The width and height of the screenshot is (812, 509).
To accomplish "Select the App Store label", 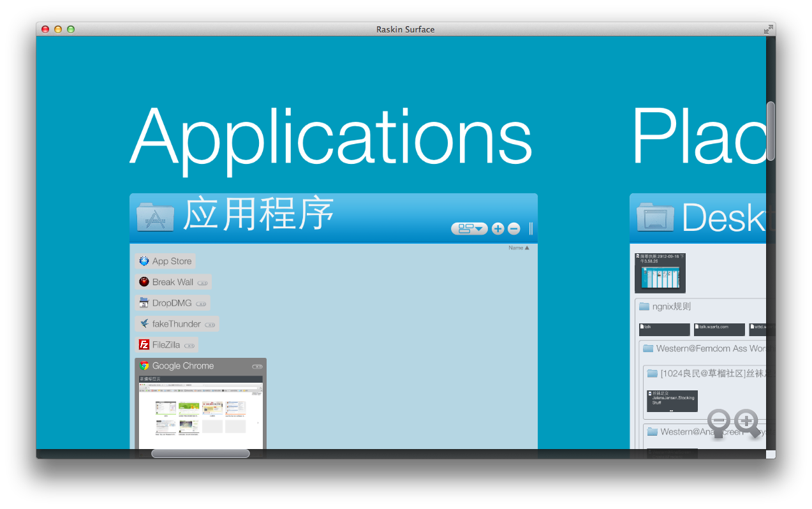I will pyautogui.click(x=172, y=261).
